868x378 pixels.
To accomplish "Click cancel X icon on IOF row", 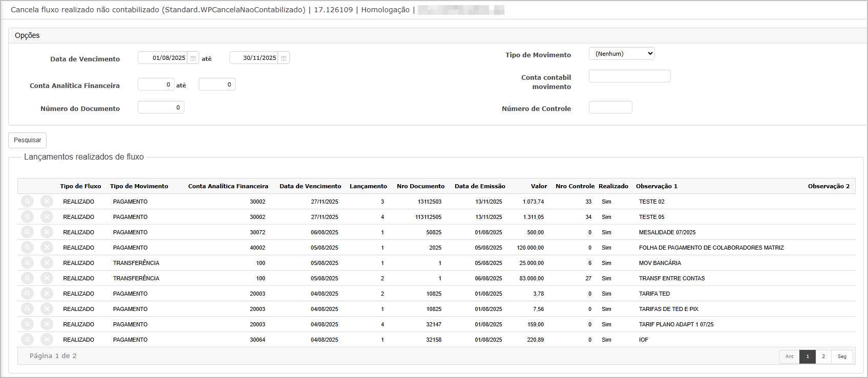I will [47, 340].
